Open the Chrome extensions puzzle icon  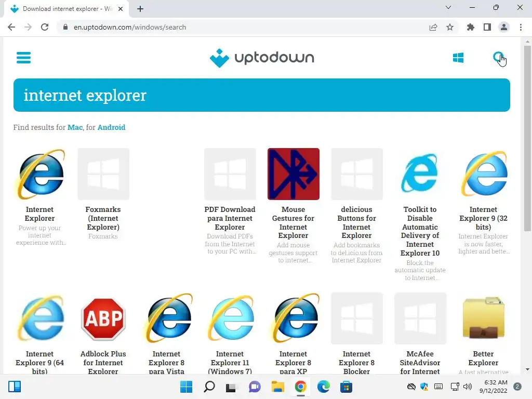point(471,27)
